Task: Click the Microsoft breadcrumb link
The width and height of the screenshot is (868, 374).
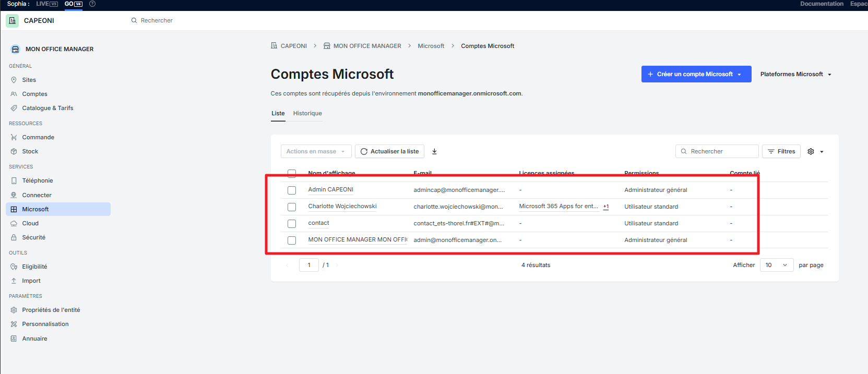Action: [431, 46]
